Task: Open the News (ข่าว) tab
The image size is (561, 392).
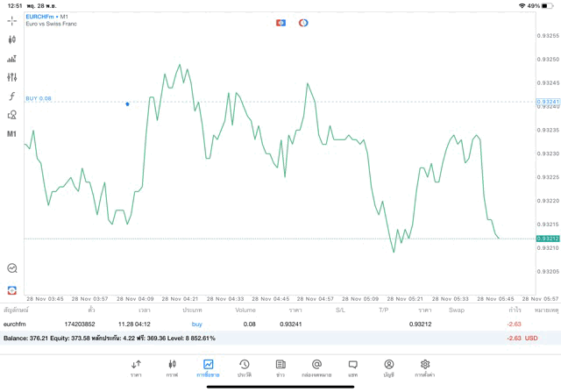Action: pos(280,367)
